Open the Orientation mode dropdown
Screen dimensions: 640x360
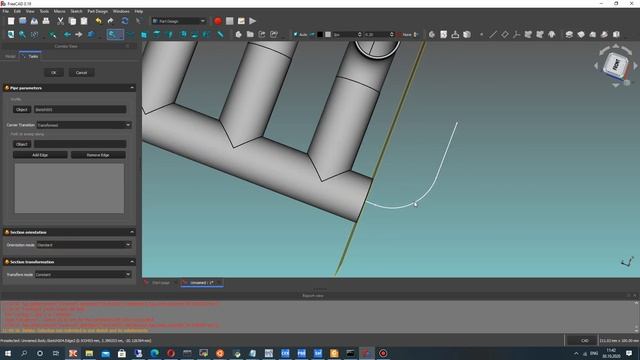(x=84, y=245)
